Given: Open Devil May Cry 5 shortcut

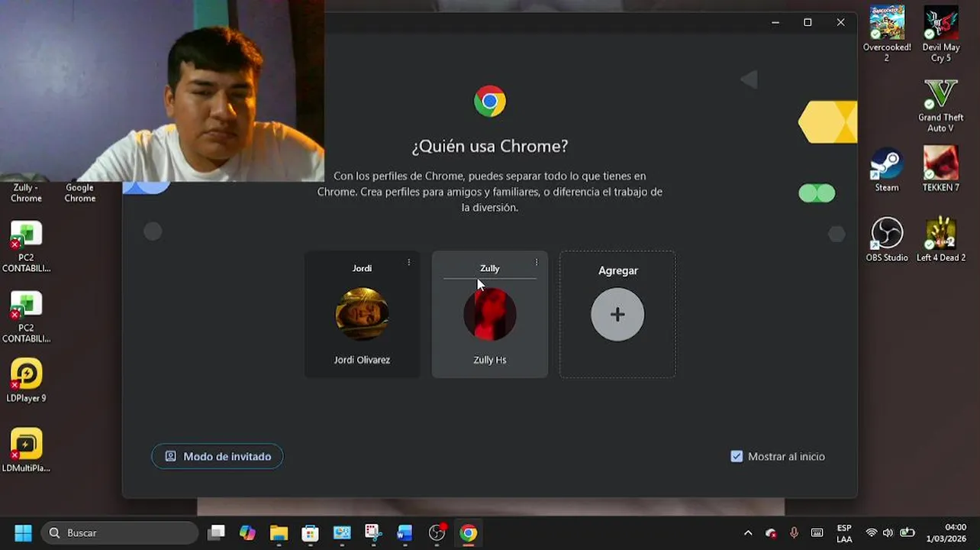Looking at the screenshot, I should [x=940, y=34].
